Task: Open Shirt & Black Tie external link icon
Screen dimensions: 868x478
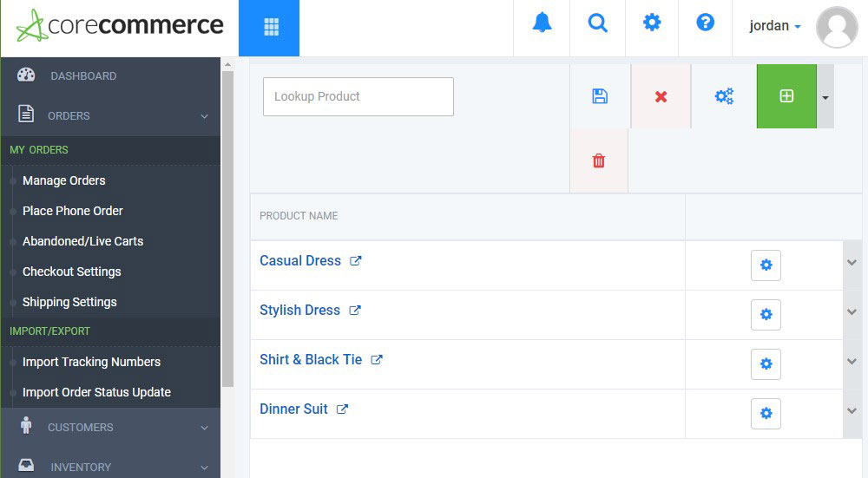Action: coord(377,360)
